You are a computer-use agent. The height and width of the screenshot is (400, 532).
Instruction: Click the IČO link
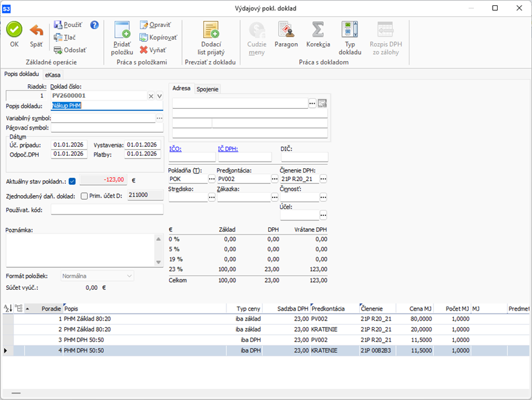coord(175,149)
